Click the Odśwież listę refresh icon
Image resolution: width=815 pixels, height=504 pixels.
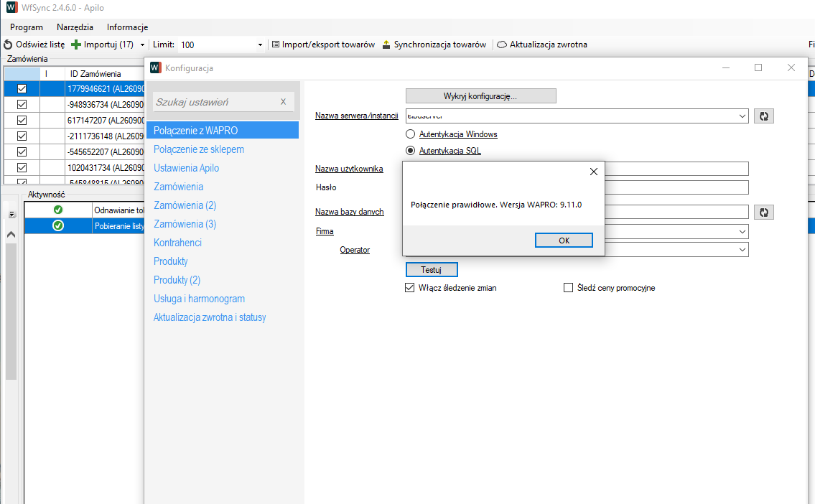[x=8, y=45]
